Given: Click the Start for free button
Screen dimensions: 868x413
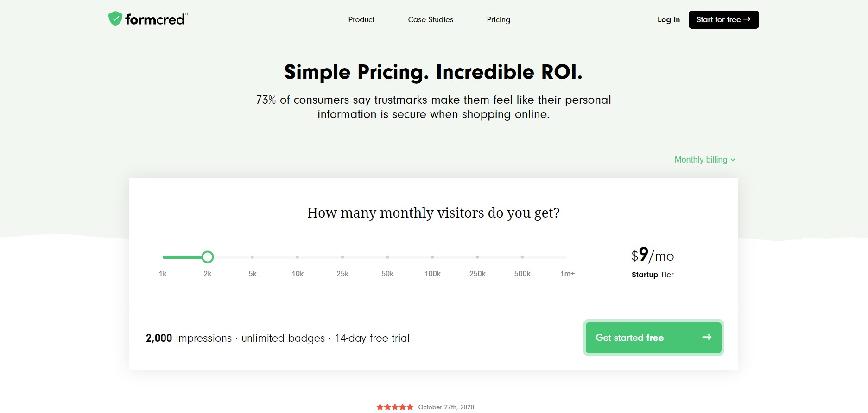Looking at the screenshot, I should [723, 19].
